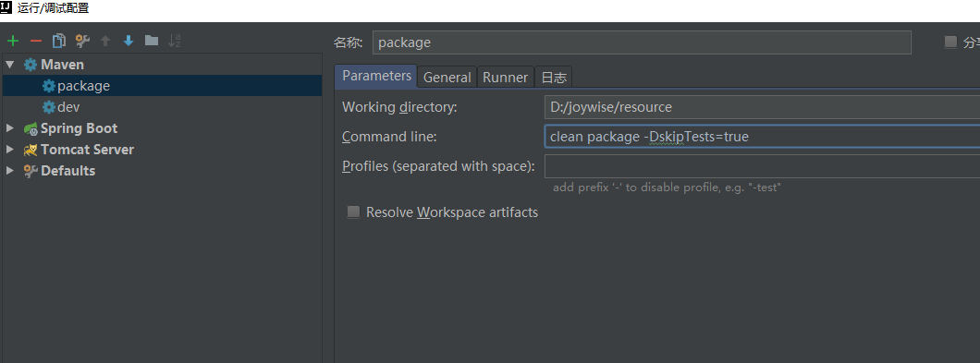Click the Profiles input field

coord(762,167)
